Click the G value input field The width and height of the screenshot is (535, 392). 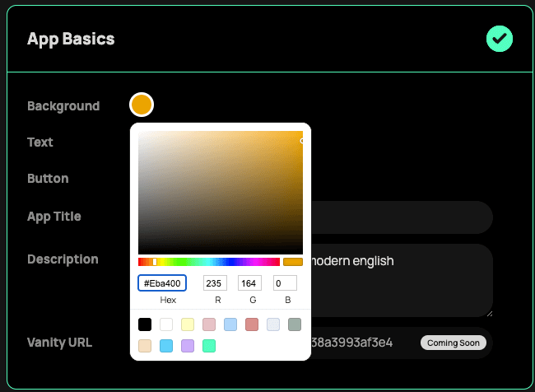tap(250, 283)
